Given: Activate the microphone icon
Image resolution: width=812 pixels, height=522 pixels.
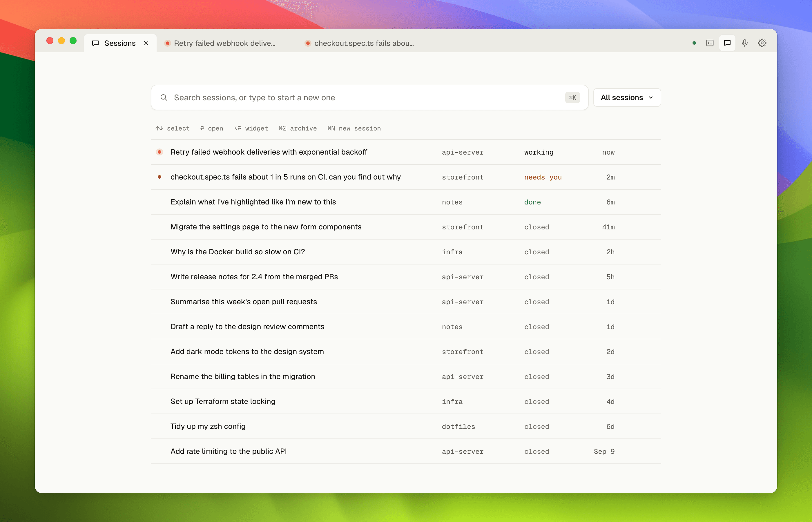Looking at the screenshot, I should (x=744, y=43).
